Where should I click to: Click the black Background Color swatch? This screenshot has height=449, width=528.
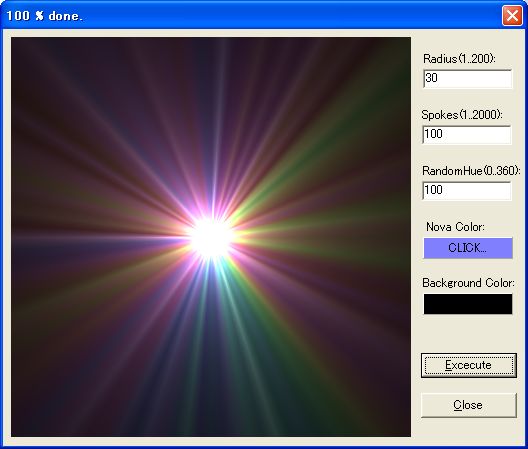(x=468, y=304)
